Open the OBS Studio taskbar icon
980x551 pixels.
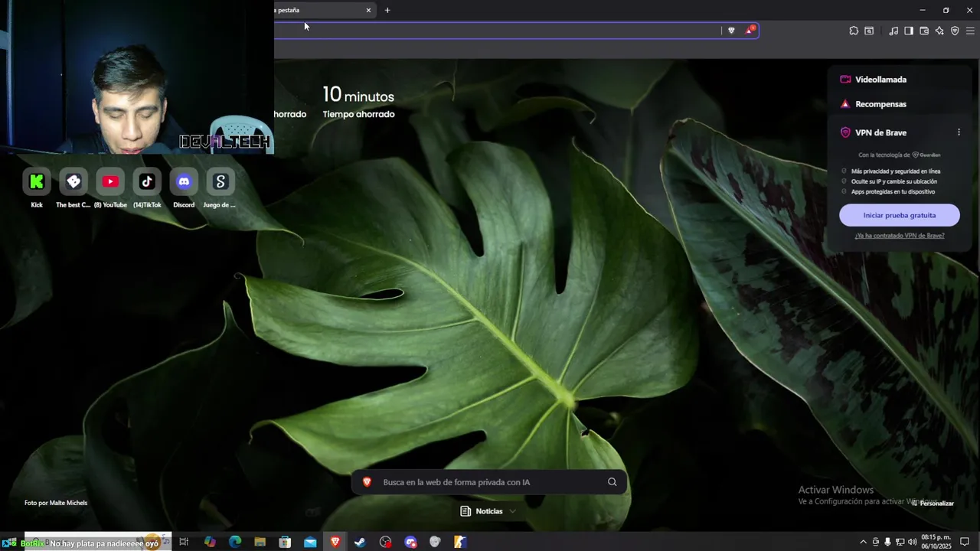pyautogui.click(x=385, y=542)
